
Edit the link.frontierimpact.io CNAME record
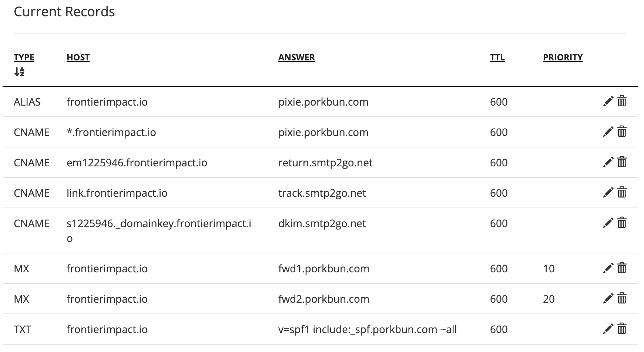(x=608, y=192)
